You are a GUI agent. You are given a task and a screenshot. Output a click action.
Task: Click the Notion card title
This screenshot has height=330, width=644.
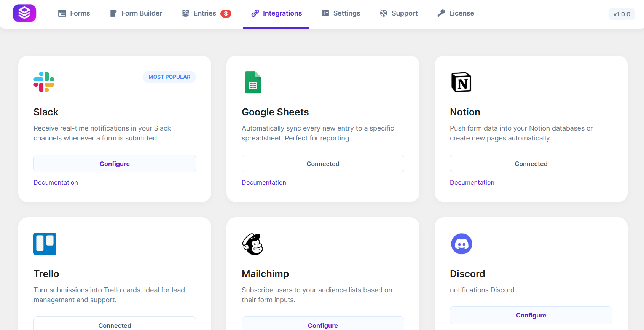coord(465,112)
